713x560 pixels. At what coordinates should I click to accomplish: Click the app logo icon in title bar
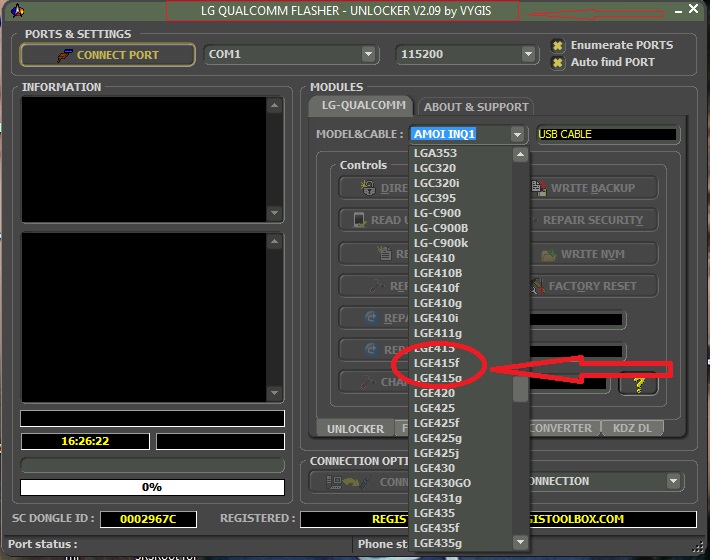click(18, 10)
